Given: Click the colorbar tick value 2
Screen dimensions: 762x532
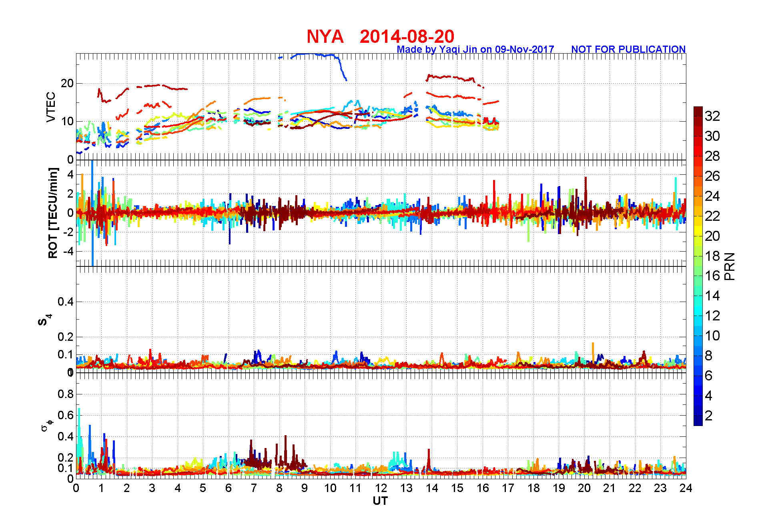Looking at the screenshot, I should tap(708, 416).
